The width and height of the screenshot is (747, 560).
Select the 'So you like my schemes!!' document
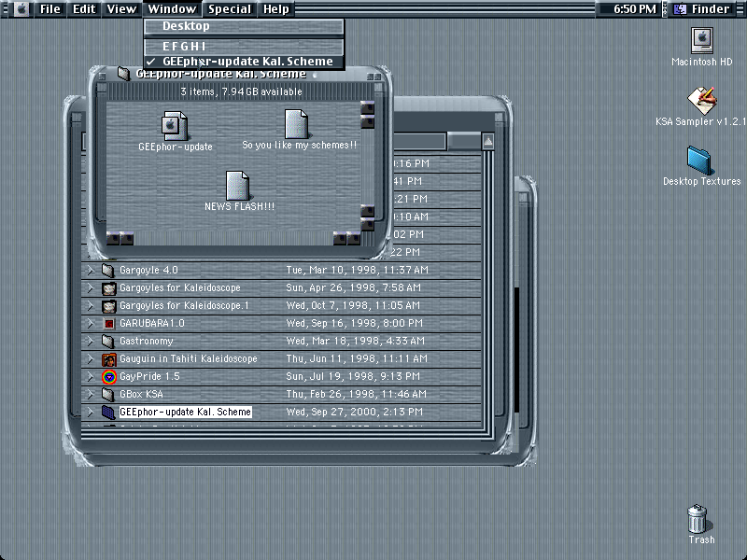tap(296, 124)
